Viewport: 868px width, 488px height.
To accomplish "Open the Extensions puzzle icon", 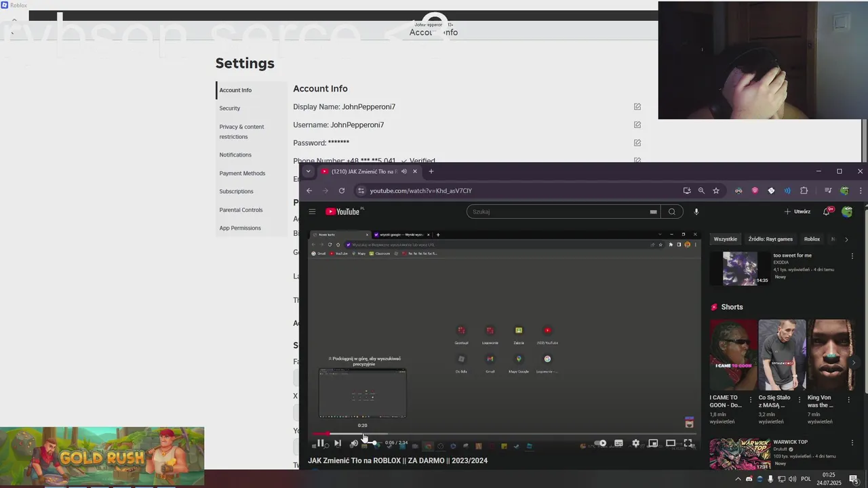I will 804,190.
